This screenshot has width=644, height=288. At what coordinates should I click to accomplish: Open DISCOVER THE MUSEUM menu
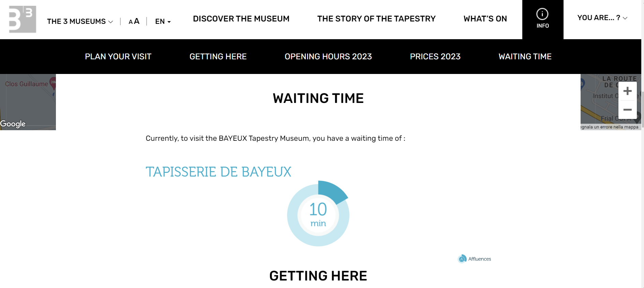point(241,19)
